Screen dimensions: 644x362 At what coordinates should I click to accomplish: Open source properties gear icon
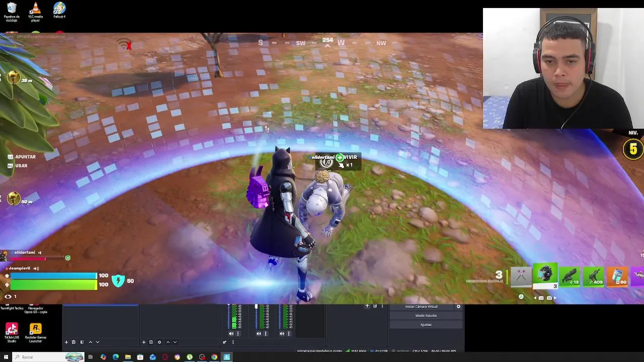click(159, 342)
